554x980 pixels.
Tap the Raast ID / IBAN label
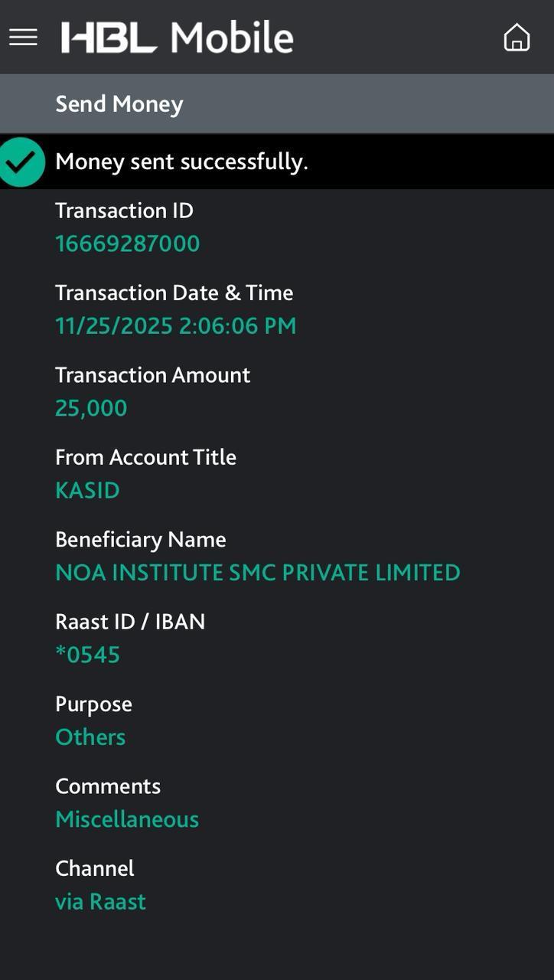point(130,622)
